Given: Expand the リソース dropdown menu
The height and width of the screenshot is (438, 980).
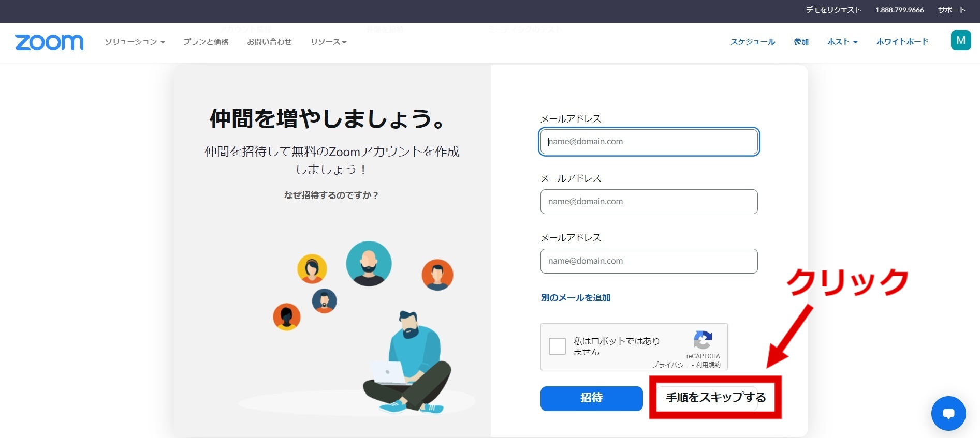Looking at the screenshot, I should [x=328, y=42].
